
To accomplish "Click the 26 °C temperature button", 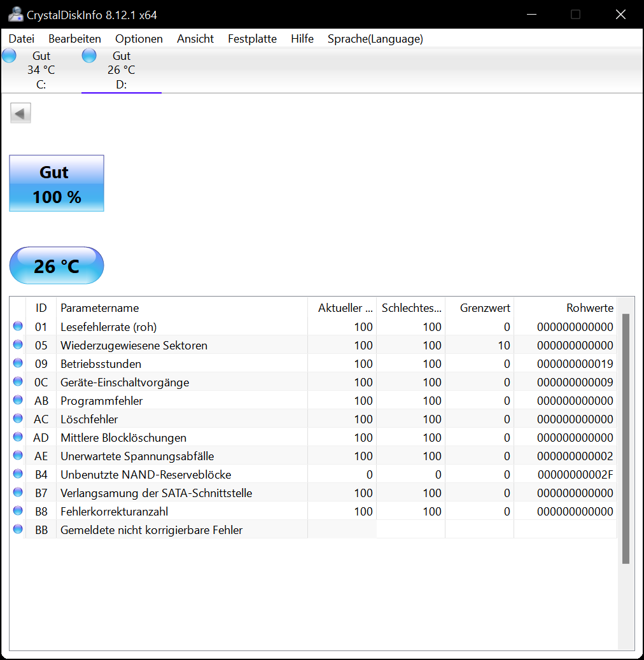I will click(57, 265).
